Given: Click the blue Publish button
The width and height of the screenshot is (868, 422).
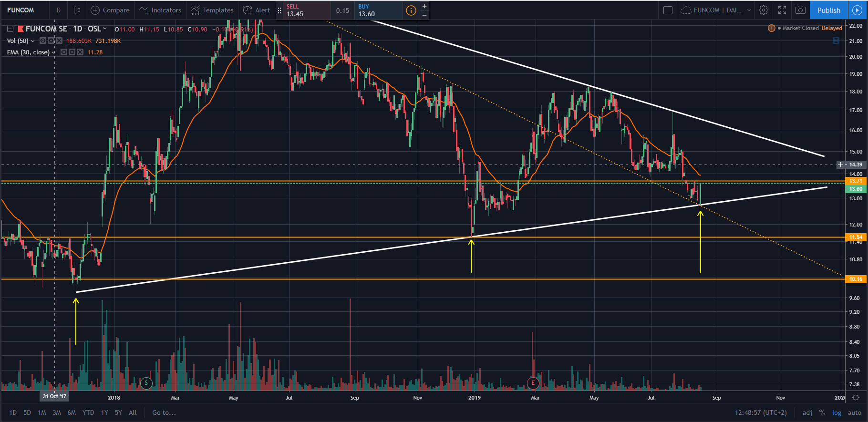Looking at the screenshot, I should pos(829,10).
